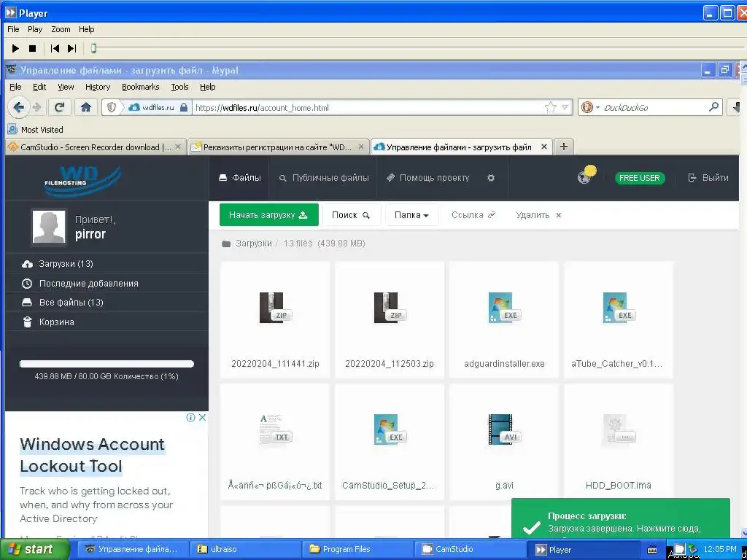Select the TXT file icon
Viewport: 747px width, 560px height.
[x=275, y=429]
